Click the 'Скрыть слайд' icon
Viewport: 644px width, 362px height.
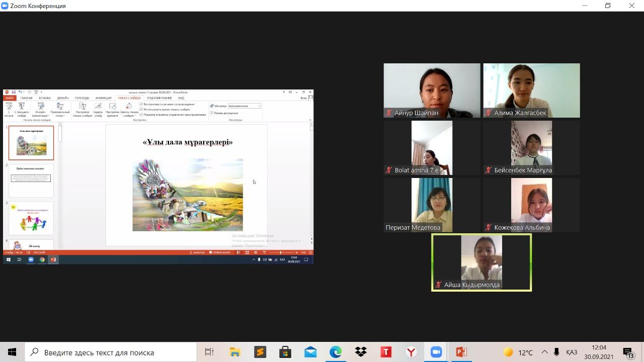click(x=98, y=107)
